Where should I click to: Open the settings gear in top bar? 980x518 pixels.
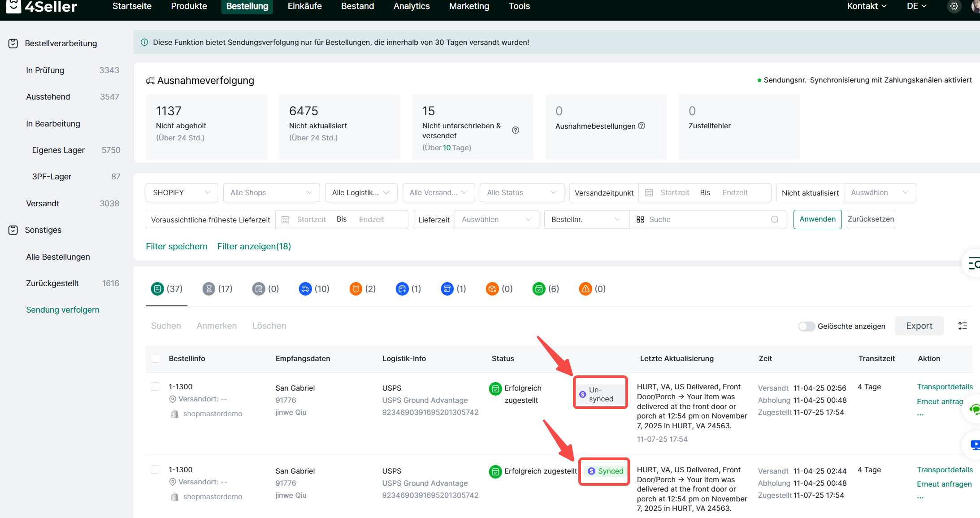tap(954, 6)
